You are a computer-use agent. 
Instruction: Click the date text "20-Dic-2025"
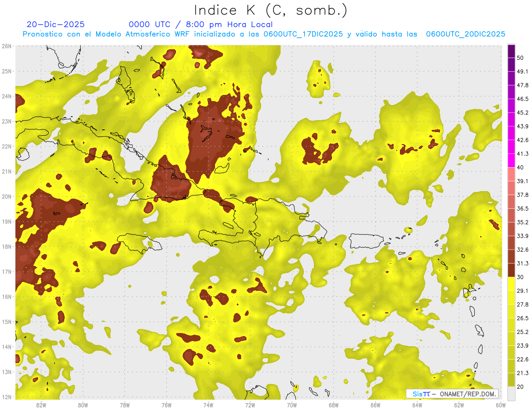point(55,24)
